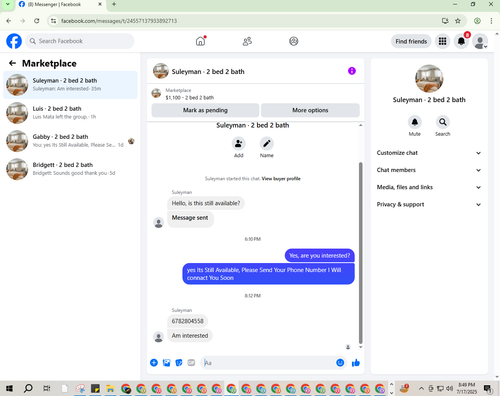
Task: Open conversation info purple icon
Action: 352,71
